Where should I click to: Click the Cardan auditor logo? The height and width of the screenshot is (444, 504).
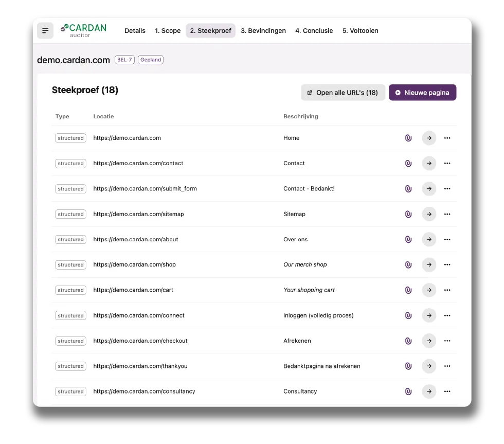83,30
